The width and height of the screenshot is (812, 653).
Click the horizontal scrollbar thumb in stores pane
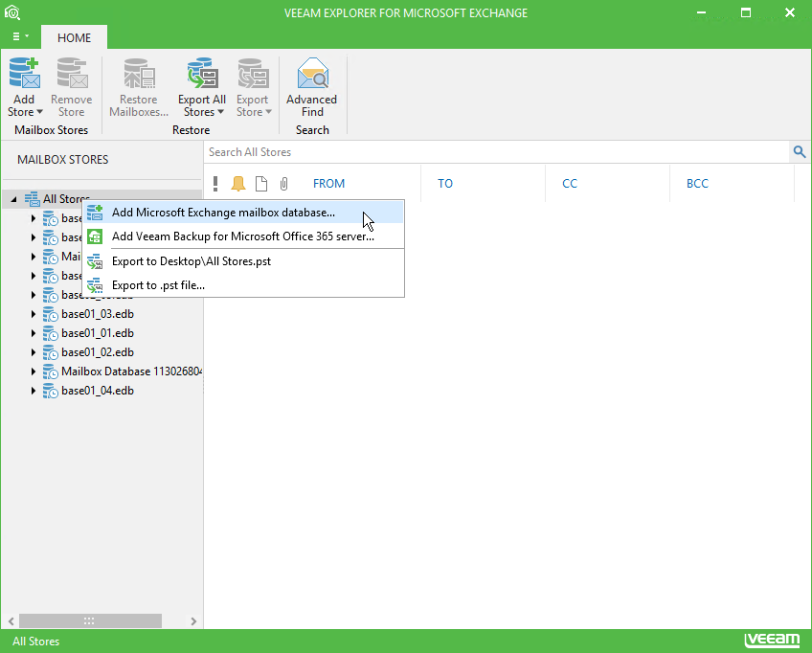point(90,620)
